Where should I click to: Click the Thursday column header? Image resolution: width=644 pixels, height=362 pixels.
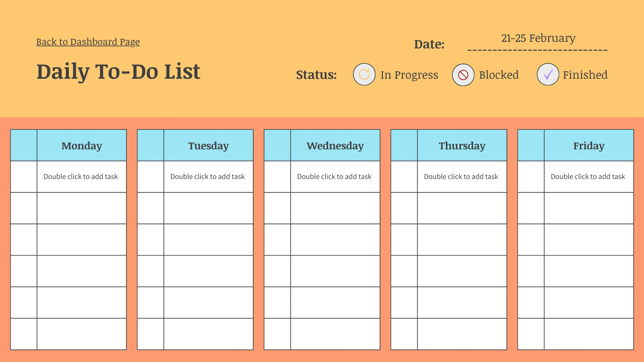(x=462, y=145)
